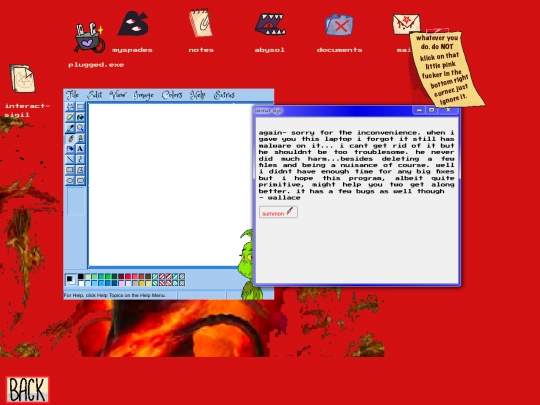Open the Colors menu in paint

(x=172, y=95)
